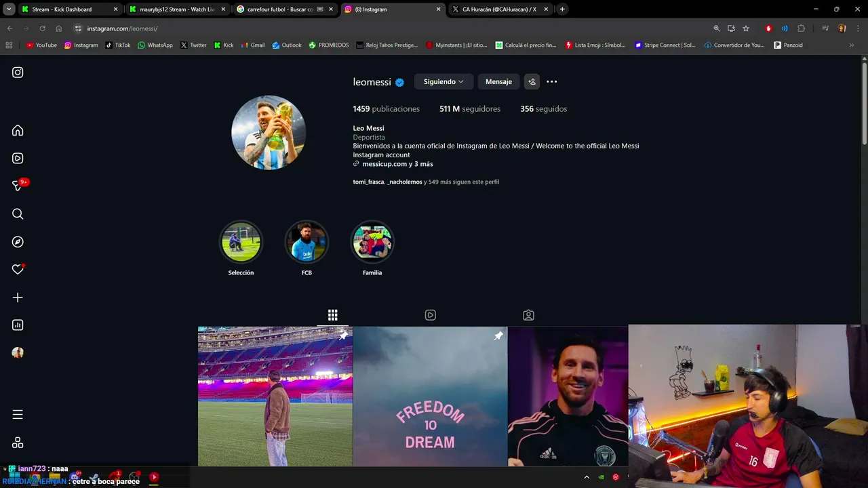
Task: Click the Mensaje button
Action: 498,81
